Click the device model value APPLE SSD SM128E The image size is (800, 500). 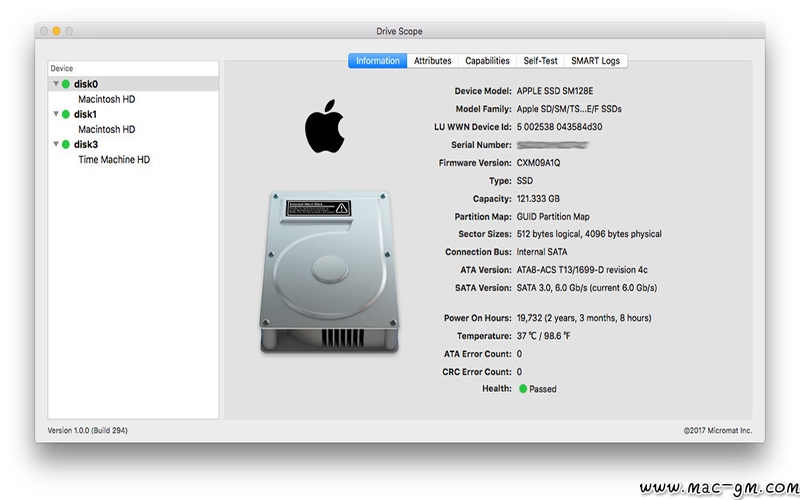tap(555, 91)
